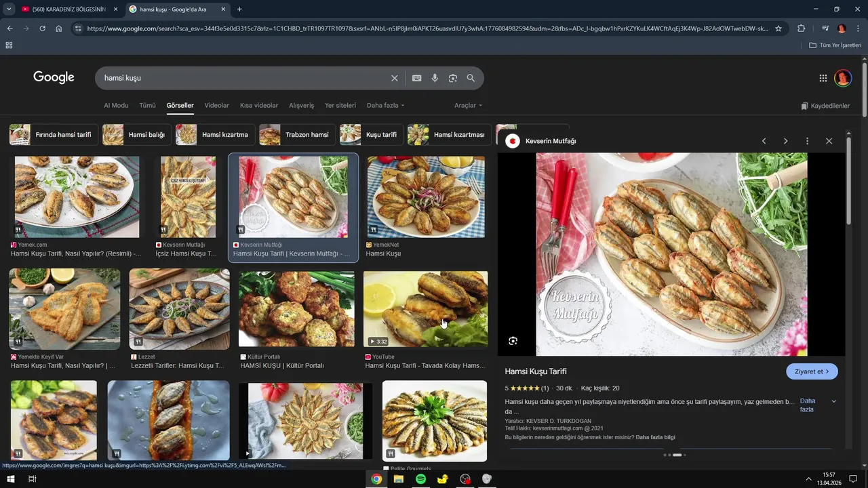Open Hamsi Kuşu Tarifi title link
The height and width of the screenshot is (488, 868).
536,371
